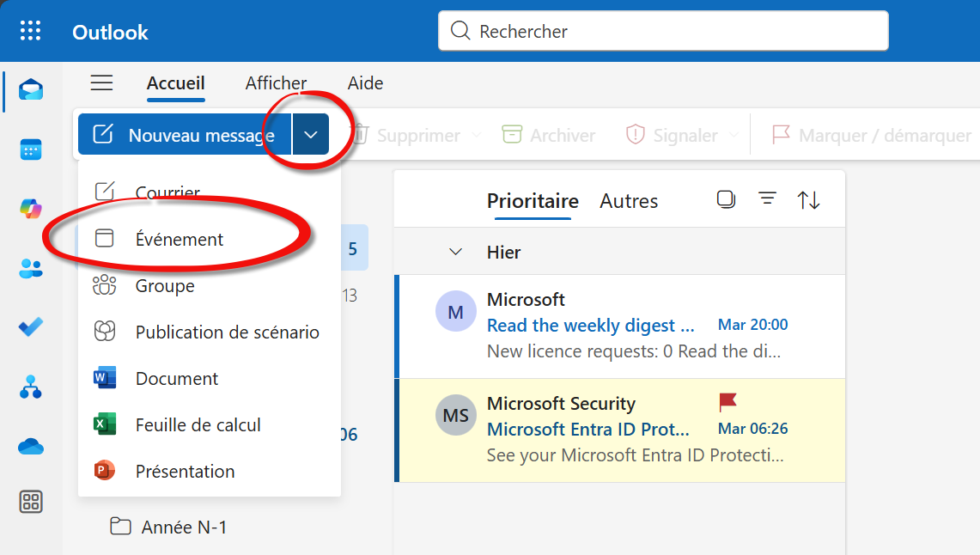Toggle the select messages checkbox icon
The image size is (980, 555).
tap(726, 199)
